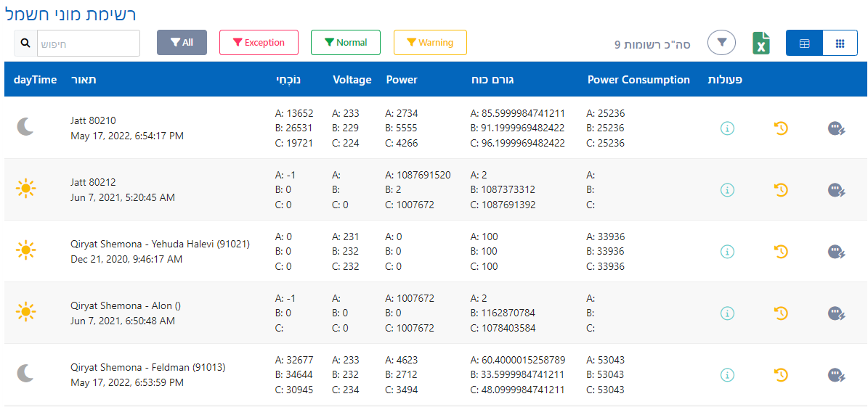Sort by the Voltage column header

(352, 80)
